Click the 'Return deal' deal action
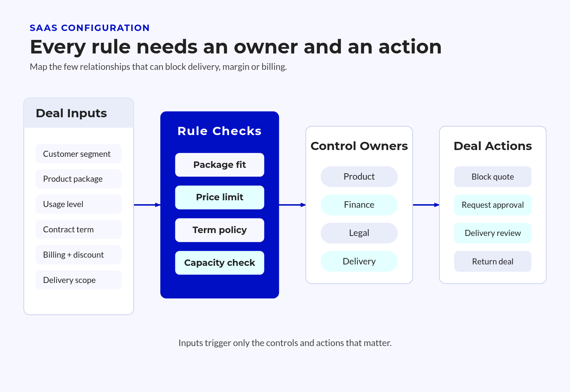Screen dimensions: 570x392 point(493,262)
